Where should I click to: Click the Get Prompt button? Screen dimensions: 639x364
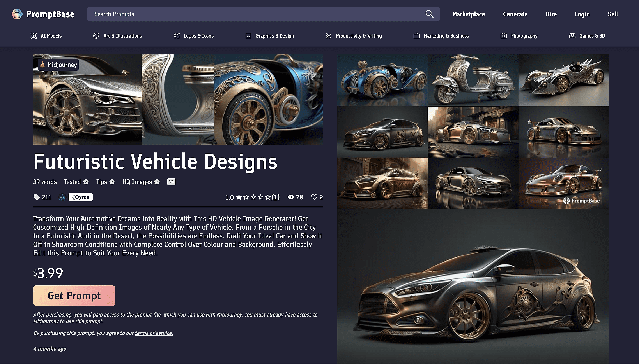click(x=74, y=295)
